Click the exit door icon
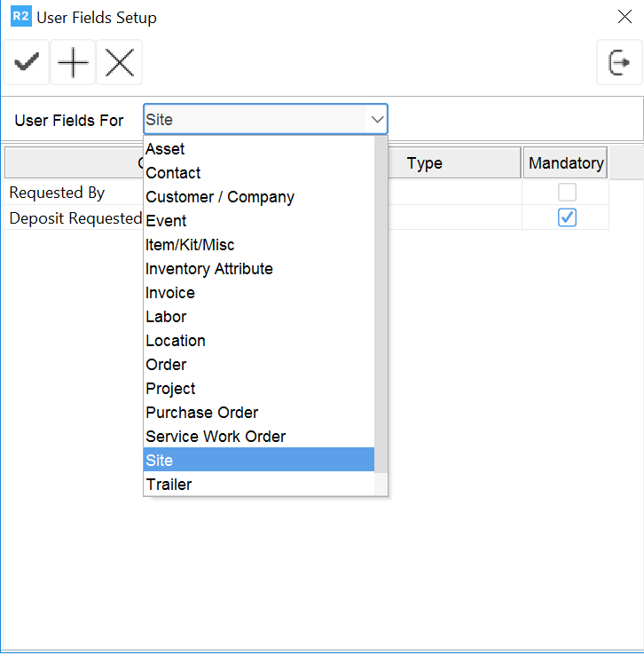Viewport: 644px width, 655px height. click(618, 63)
